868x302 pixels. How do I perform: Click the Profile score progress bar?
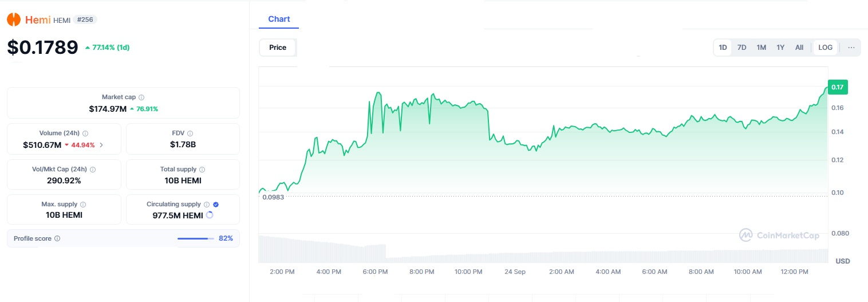(196, 238)
